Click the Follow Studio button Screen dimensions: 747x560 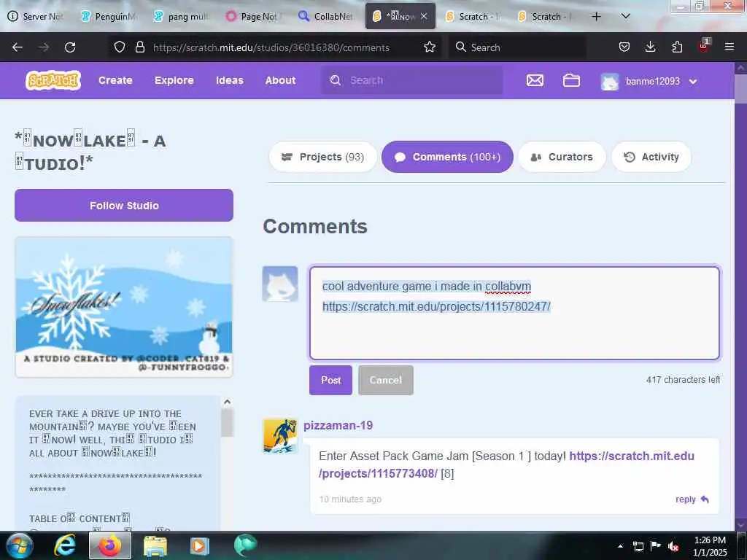click(x=124, y=205)
